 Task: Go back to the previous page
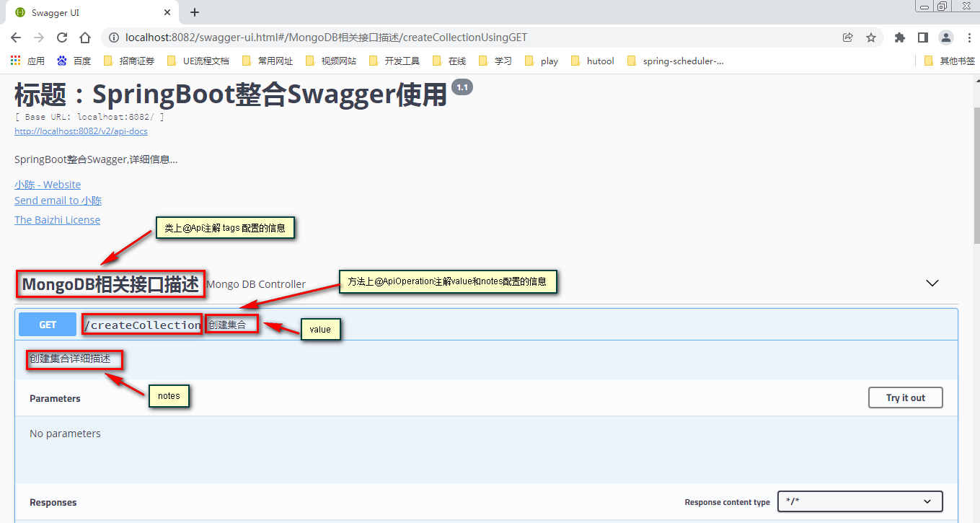coord(16,38)
